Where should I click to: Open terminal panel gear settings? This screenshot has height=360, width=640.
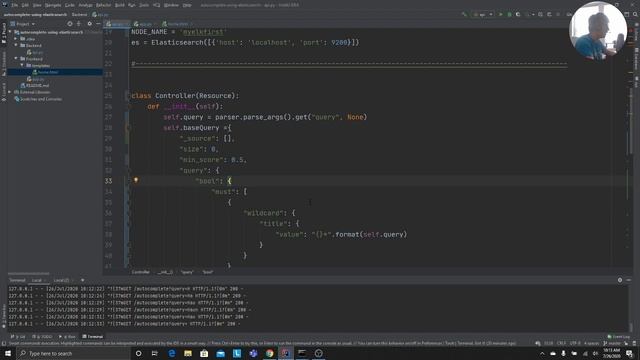pos(620,280)
